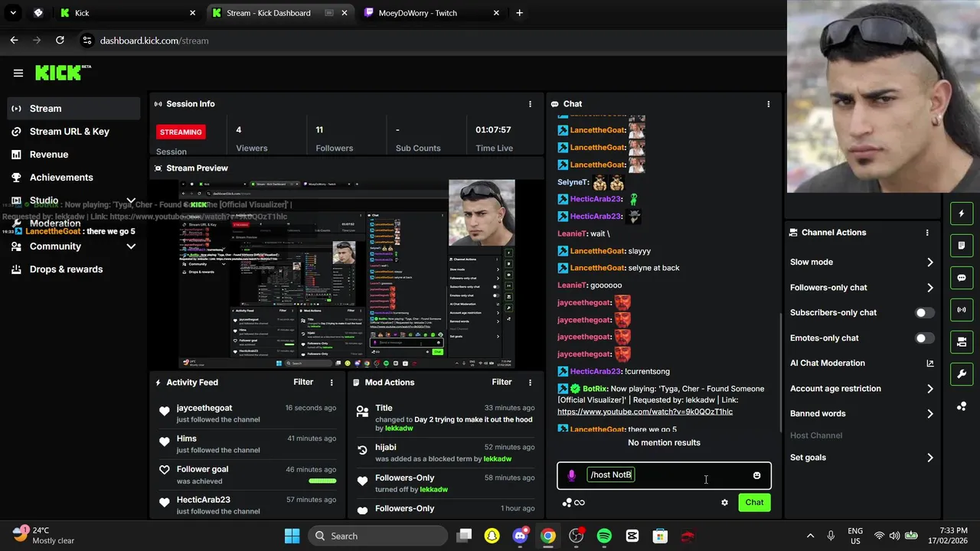The width and height of the screenshot is (980, 551).
Task: Open the document icon in right rail
Action: (x=962, y=246)
